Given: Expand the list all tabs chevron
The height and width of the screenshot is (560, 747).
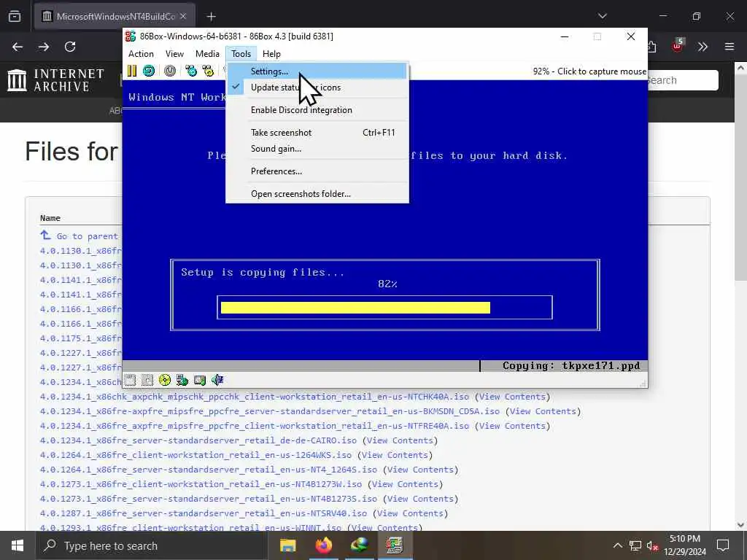Looking at the screenshot, I should click(602, 16).
